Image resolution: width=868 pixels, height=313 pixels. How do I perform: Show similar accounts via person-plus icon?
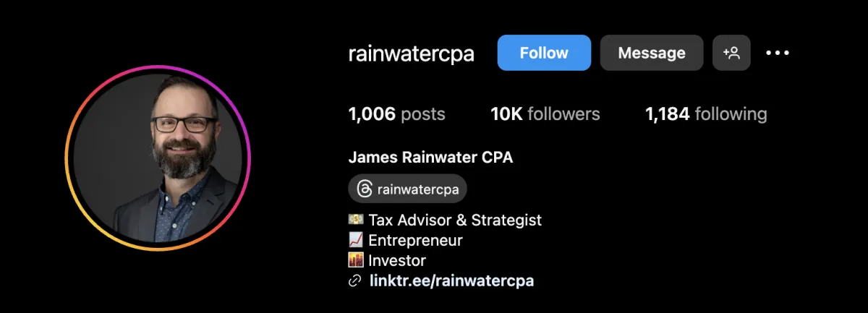[731, 53]
